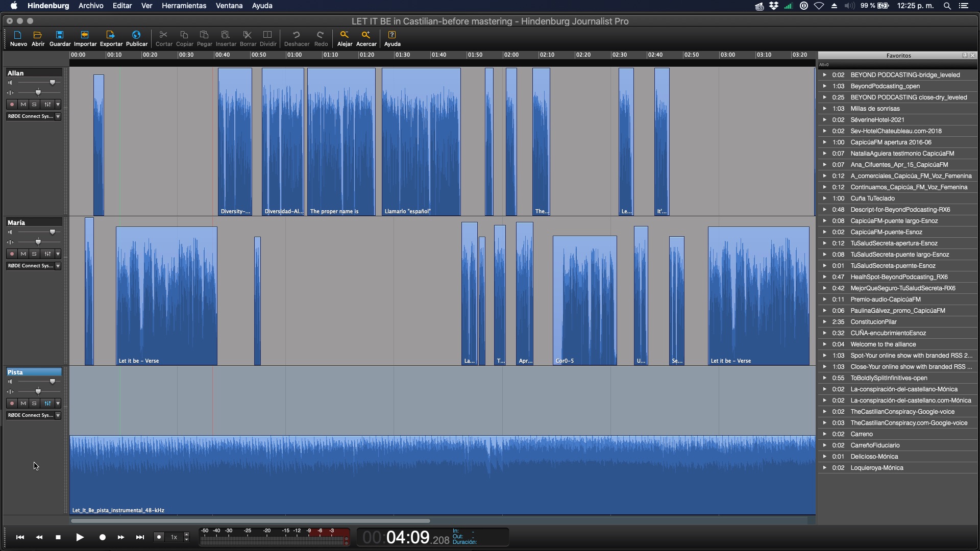
Task: Expand the RØDE Connect source dropdown for María
Action: coord(58,266)
